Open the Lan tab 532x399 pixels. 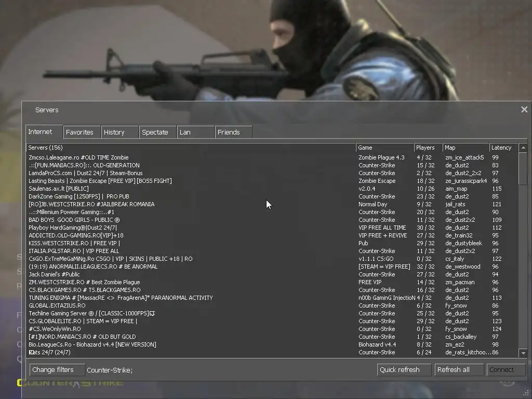pyautogui.click(x=195, y=132)
